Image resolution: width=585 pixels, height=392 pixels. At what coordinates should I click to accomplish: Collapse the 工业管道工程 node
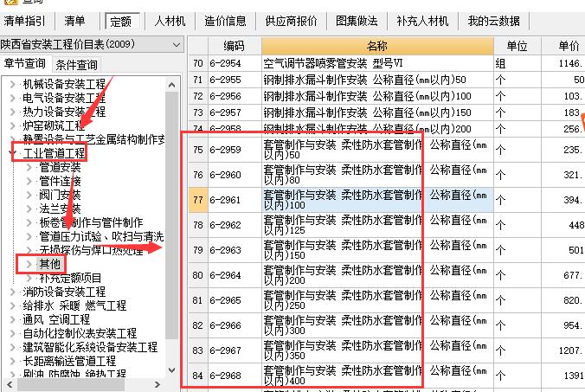(x=15, y=153)
